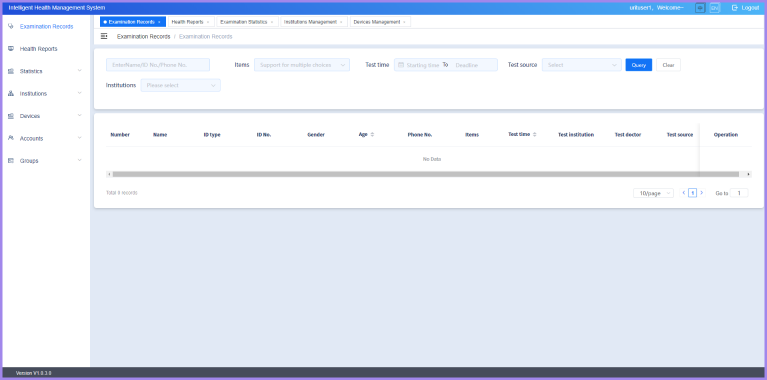This screenshot has height=380, width=767.
Task: Click the calendar icon in Test time
Action: tap(401, 65)
